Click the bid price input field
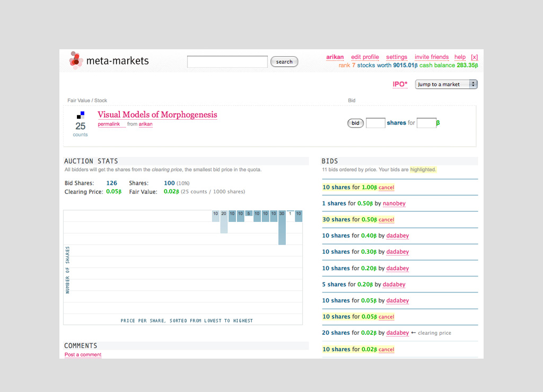This screenshot has width=543, height=392. coord(426,123)
